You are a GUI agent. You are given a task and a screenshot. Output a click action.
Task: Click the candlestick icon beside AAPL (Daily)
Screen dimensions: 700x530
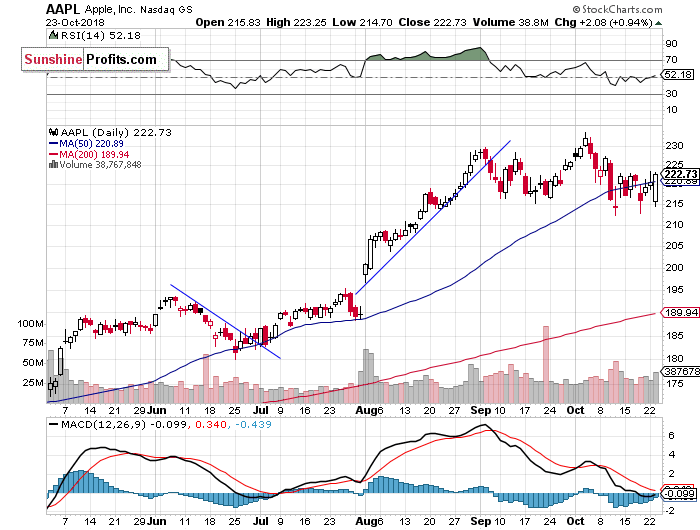(x=54, y=132)
